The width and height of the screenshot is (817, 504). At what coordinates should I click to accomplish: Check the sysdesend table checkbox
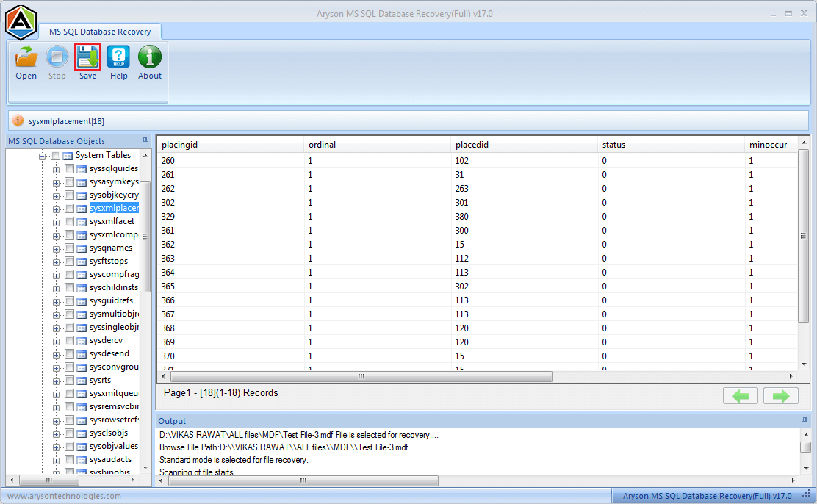[x=68, y=353]
